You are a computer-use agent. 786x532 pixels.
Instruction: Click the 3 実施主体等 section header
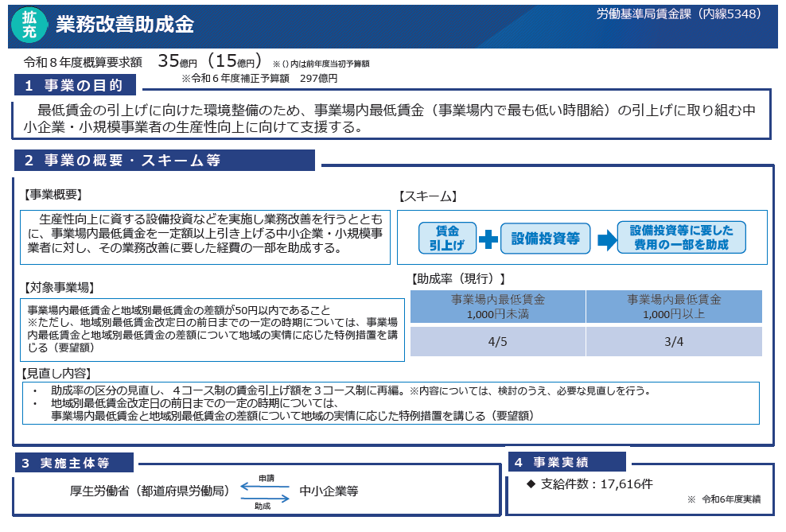click(x=75, y=463)
